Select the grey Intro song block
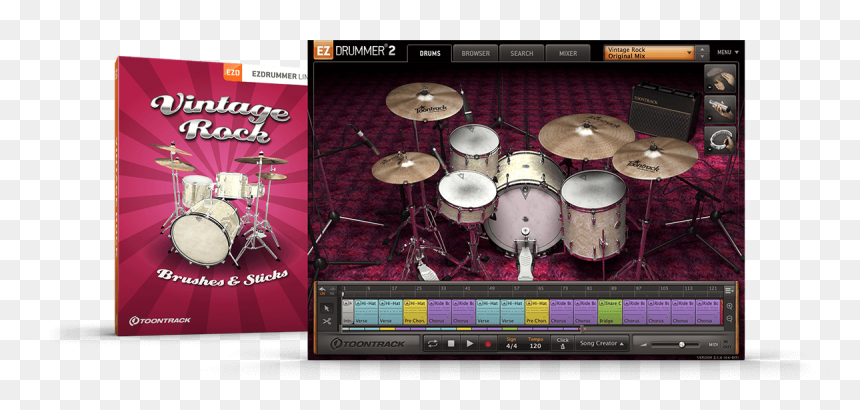Screen dimensions: 860x410 click(347, 312)
